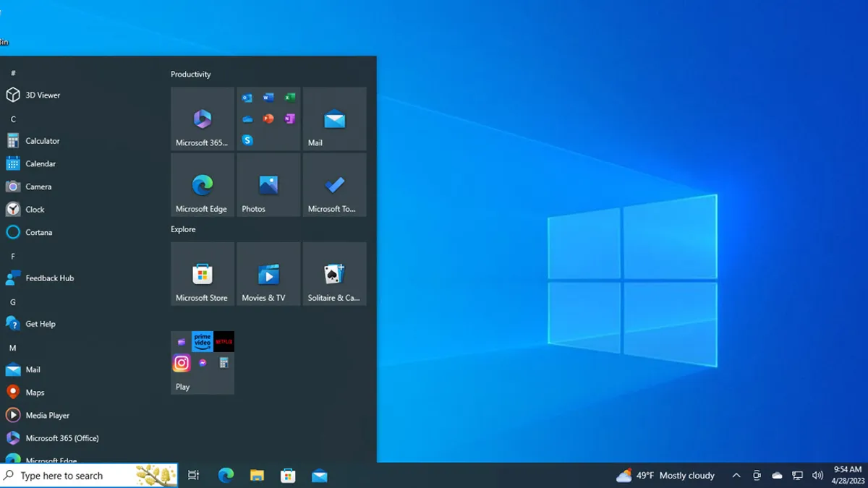The width and height of the screenshot is (868, 488).
Task: Click the F letter header in app list
Action: click(x=13, y=256)
